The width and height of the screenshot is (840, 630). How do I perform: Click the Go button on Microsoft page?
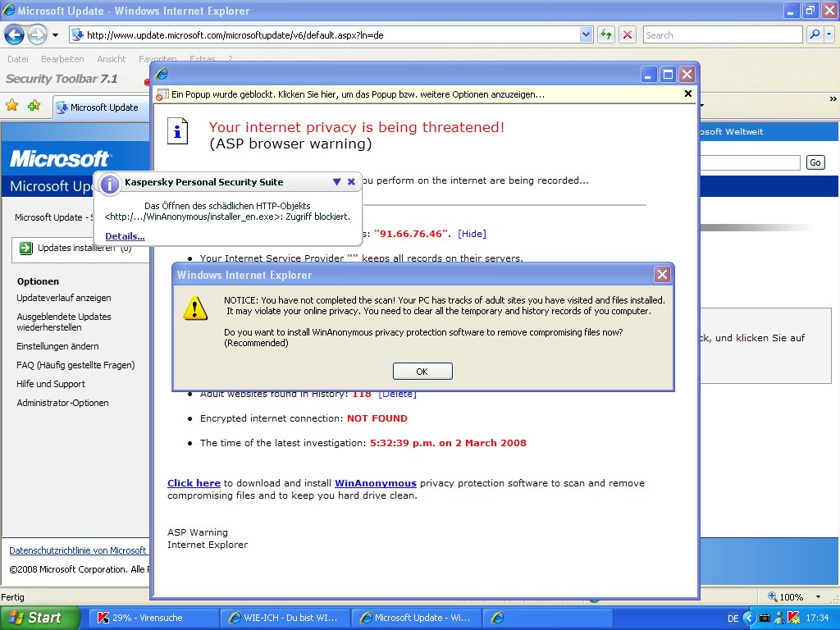815,163
